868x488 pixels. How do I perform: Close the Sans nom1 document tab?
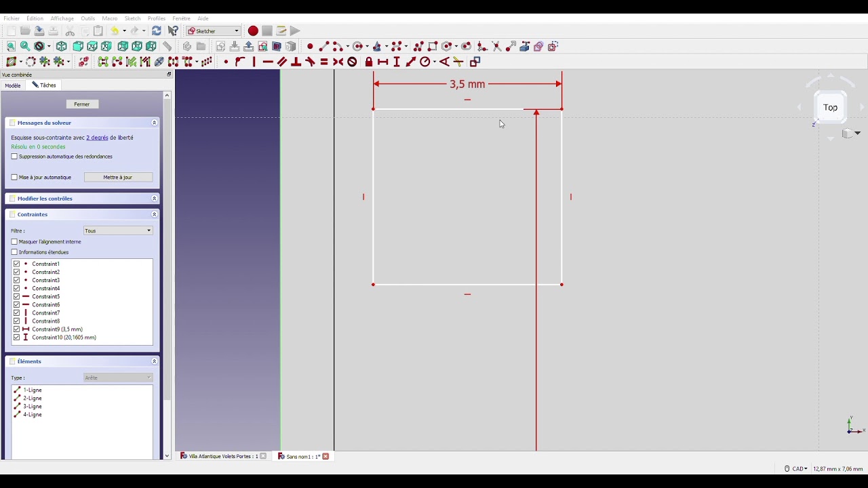coord(325,456)
